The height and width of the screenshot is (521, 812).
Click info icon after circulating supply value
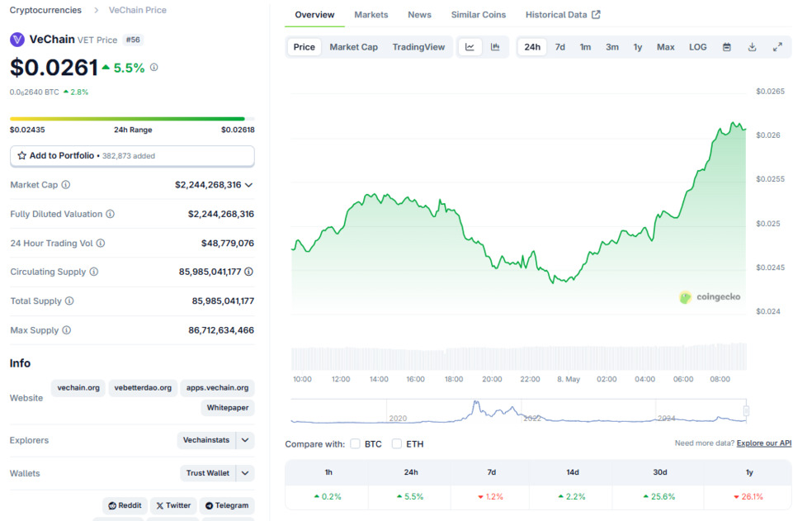248,272
